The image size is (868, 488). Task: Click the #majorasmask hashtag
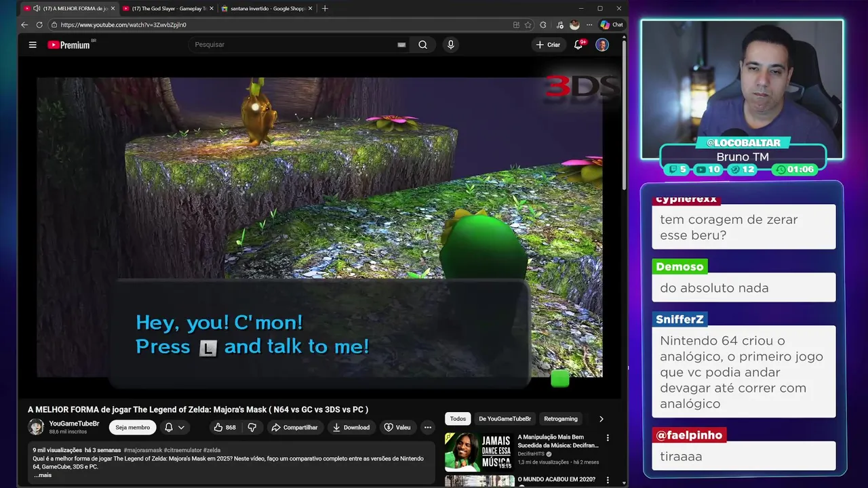point(142,450)
